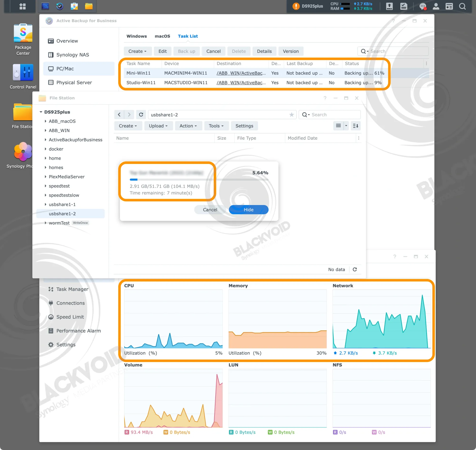Cancel the file copy in progress
Viewport: 476px width, 450px height.
(210, 210)
